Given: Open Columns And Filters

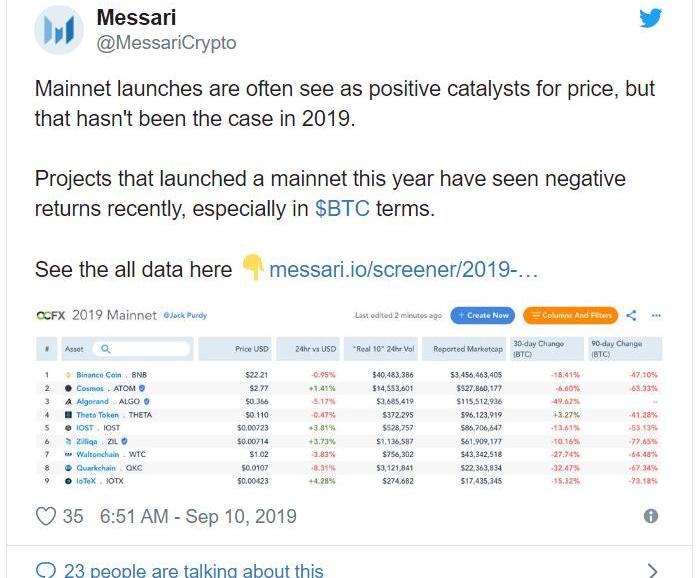Looking at the screenshot, I should pos(570,315).
